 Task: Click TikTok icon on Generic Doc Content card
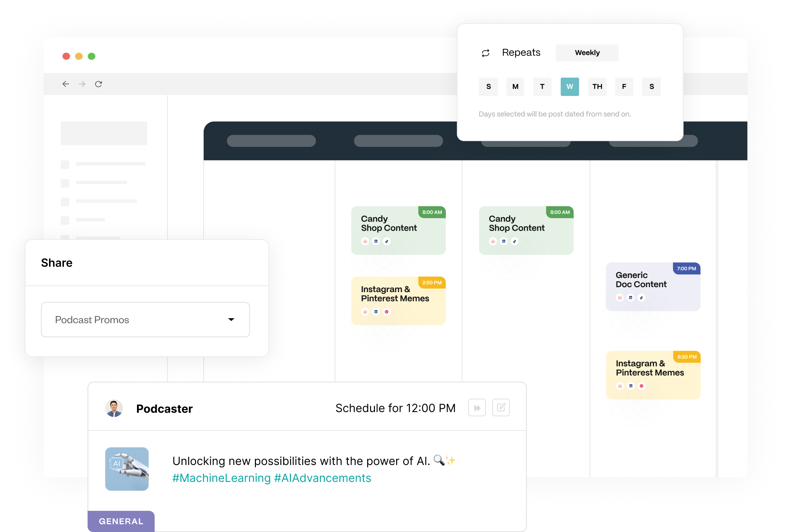click(642, 298)
